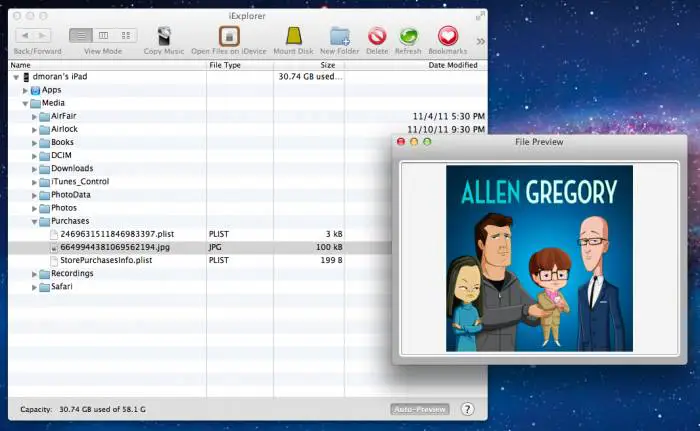Expand the Safari folder triangle
Screen dimensions: 700x431
[34, 287]
